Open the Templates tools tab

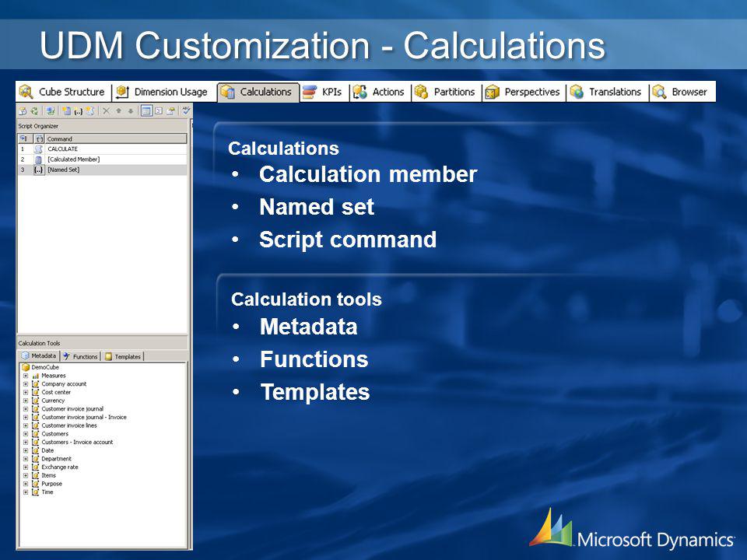123,356
